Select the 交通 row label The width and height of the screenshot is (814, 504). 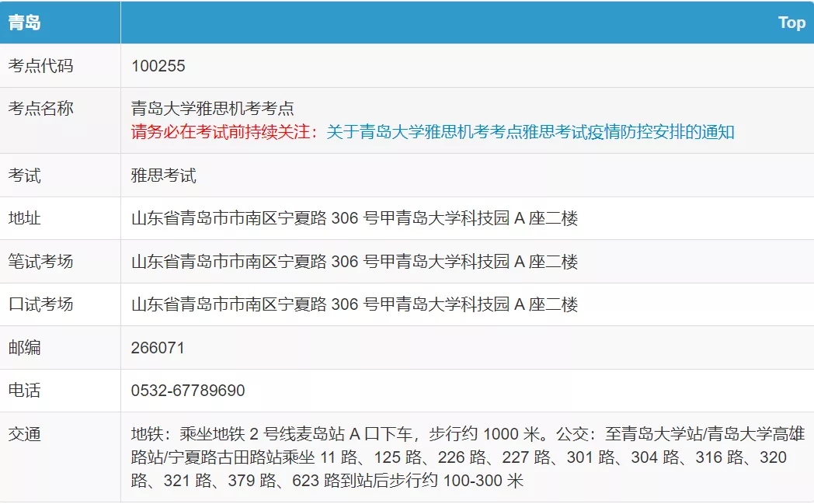click(24, 434)
